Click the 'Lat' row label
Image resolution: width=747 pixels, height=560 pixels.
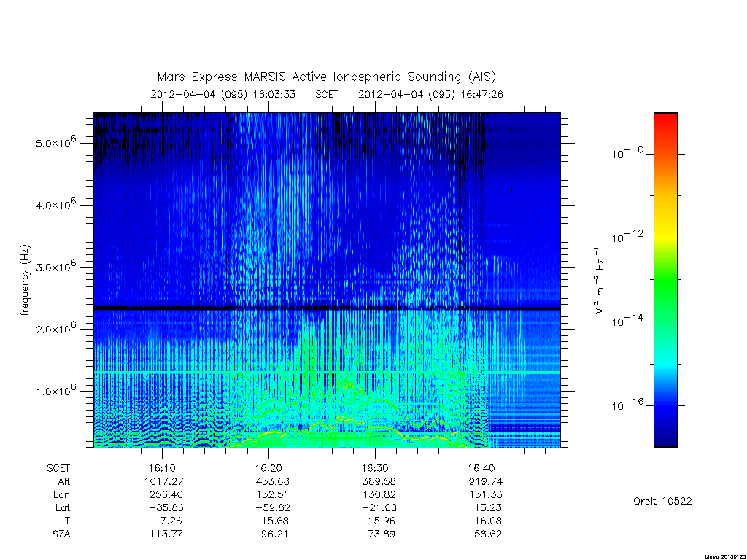(x=63, y=508)
